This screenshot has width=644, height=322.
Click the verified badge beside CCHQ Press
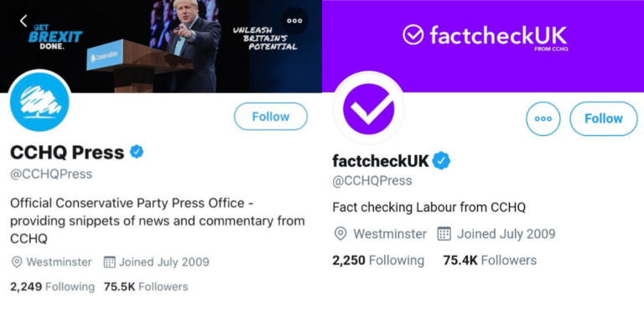[137, 152]
